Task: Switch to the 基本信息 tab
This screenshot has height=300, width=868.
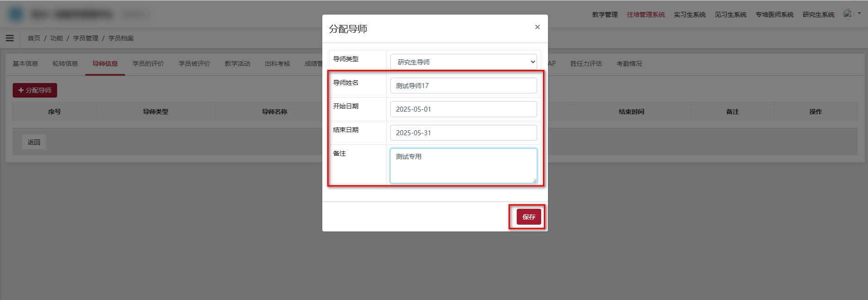Action: click(25, 64)
